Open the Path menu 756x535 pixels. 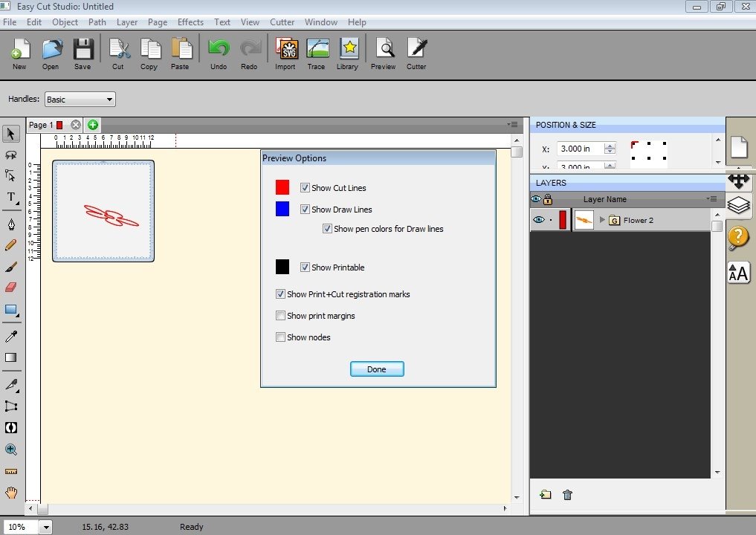click(x=97, y=22)
